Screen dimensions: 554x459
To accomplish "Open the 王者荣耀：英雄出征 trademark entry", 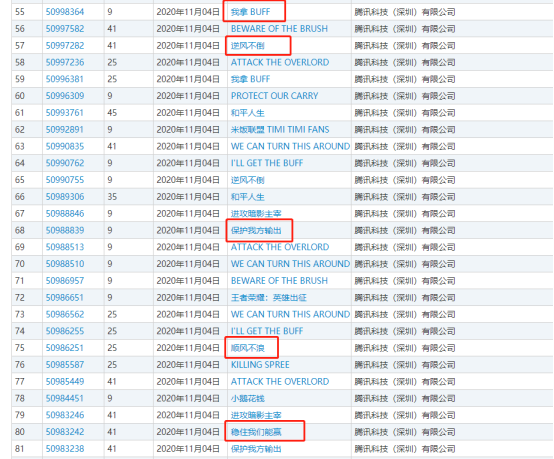I will pos(269,298).
